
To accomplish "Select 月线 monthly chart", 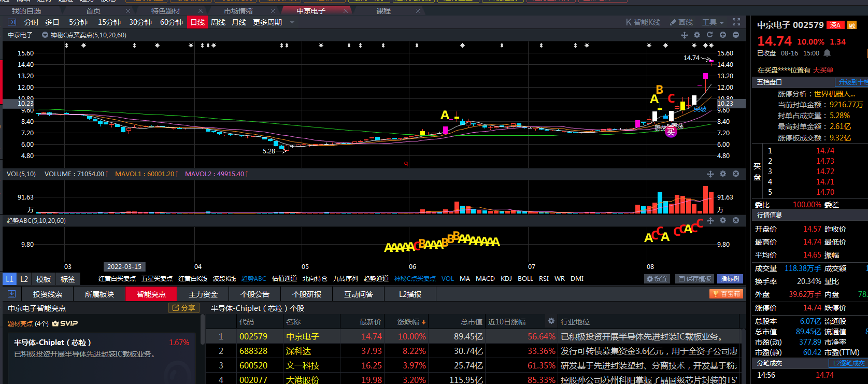I will (239, 22).
